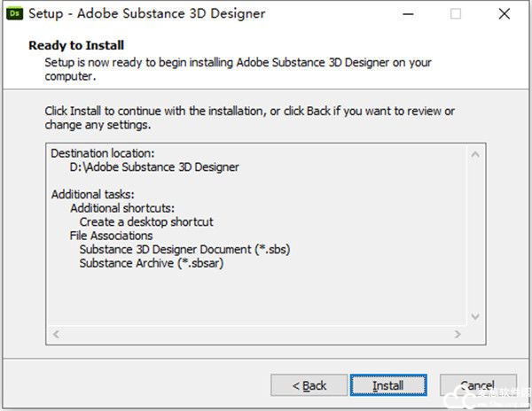
Task: Minimize the Setup window
Action: click(408, 14)
